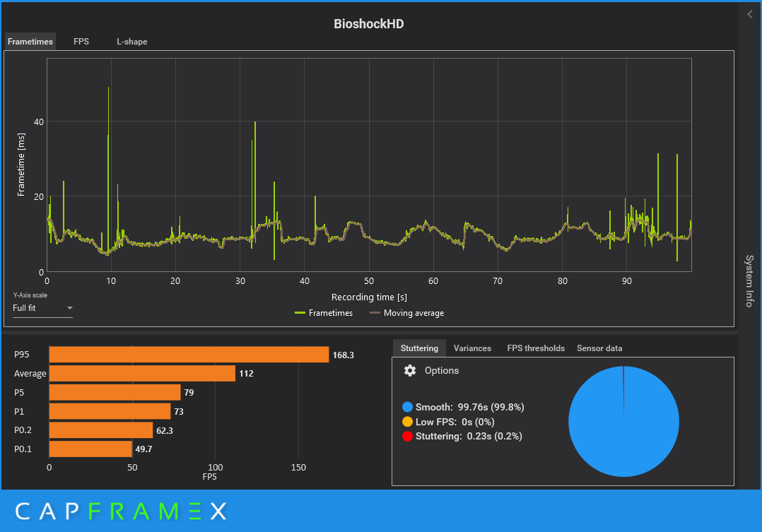The image size is (762, 532).
Task: Click the 168.3 value label
Action: [343, 355]
